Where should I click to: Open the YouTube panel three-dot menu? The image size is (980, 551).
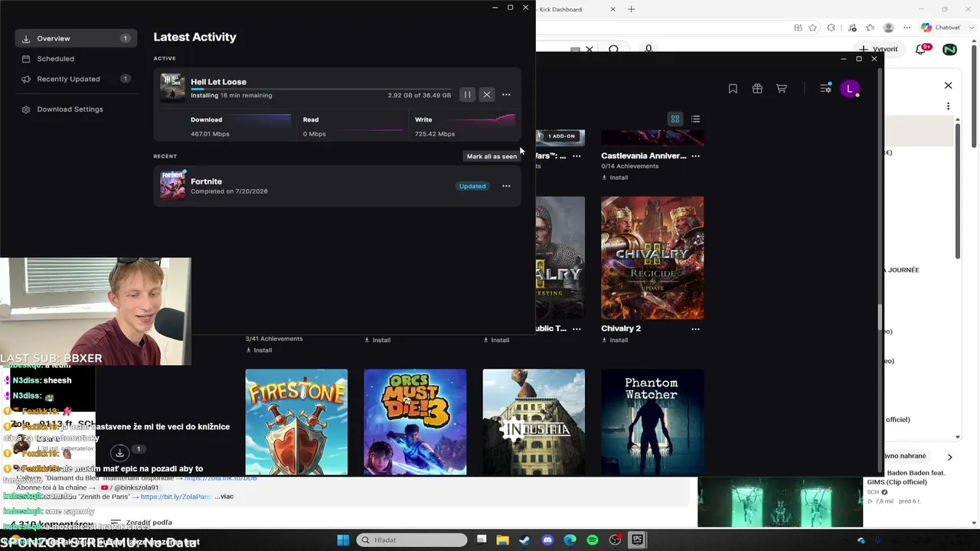coord(948,106)
